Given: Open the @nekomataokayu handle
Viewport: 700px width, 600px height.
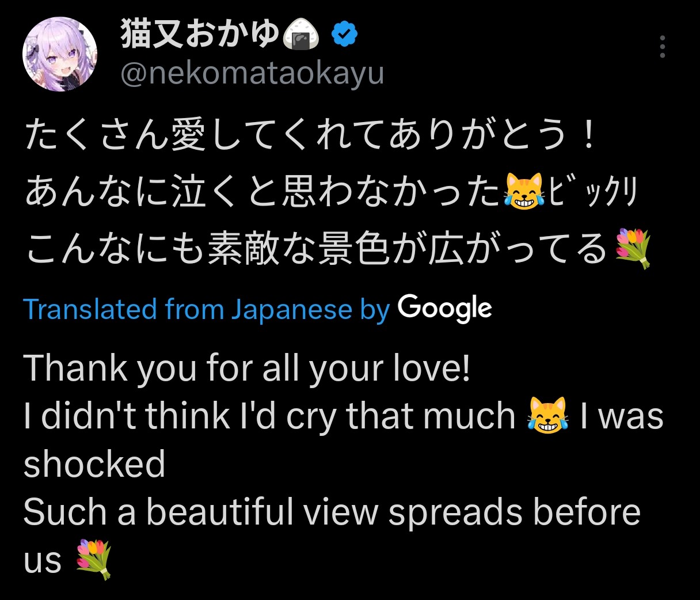Looking at the screenshot, I should pyautogui.click(x=252, y=74).
